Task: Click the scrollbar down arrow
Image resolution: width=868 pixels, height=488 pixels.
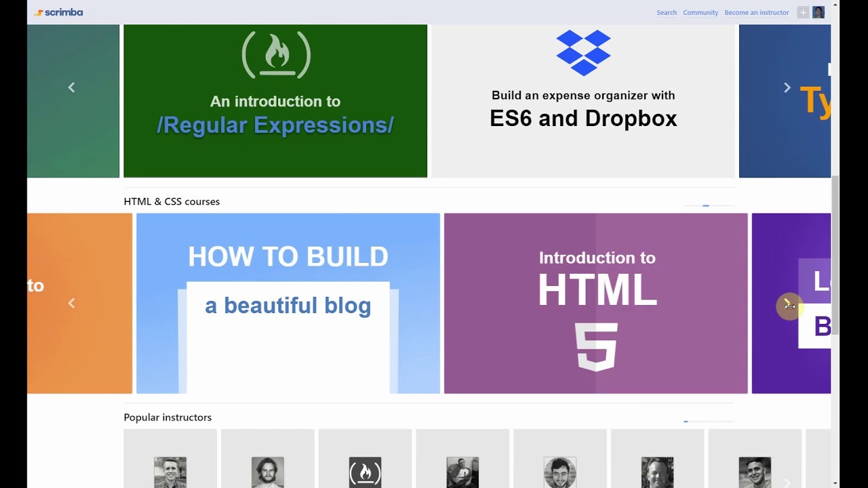Action: 835,483
